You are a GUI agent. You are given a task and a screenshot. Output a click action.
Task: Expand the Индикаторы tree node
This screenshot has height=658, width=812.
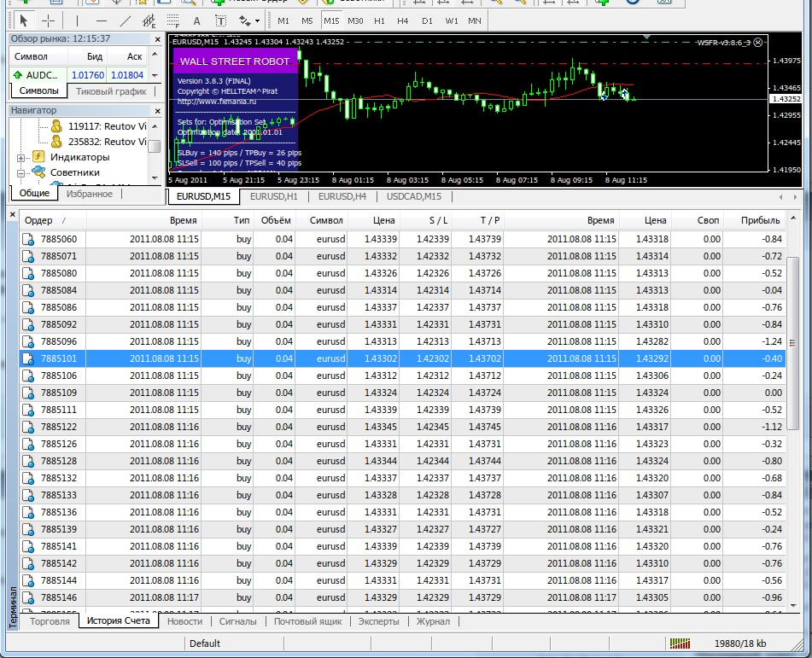click(x=20, y=158)
